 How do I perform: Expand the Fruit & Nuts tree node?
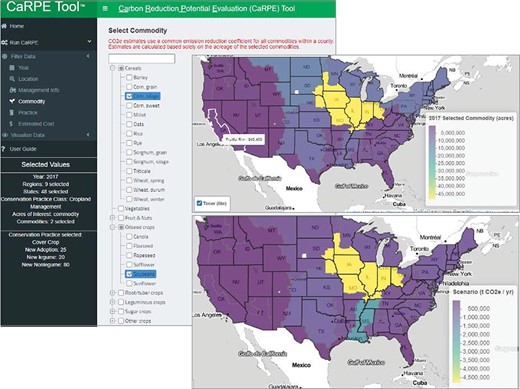pyautogui.click(x=112, y=218)
